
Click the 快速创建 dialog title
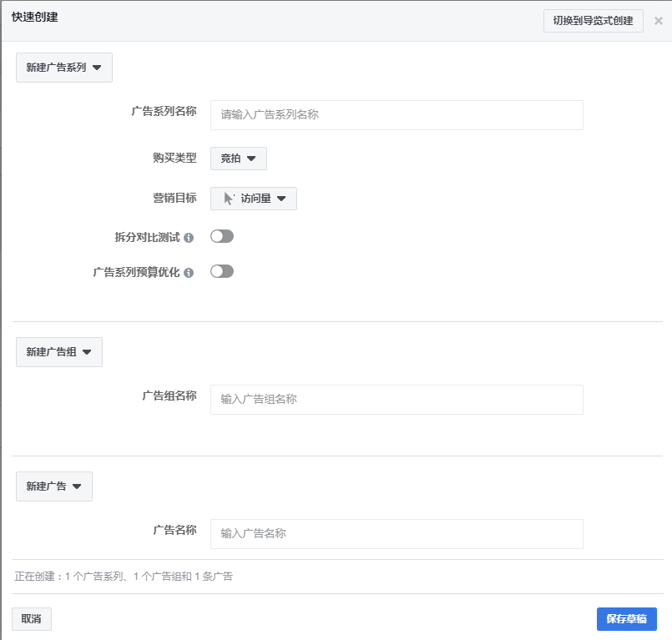point(34,17)
